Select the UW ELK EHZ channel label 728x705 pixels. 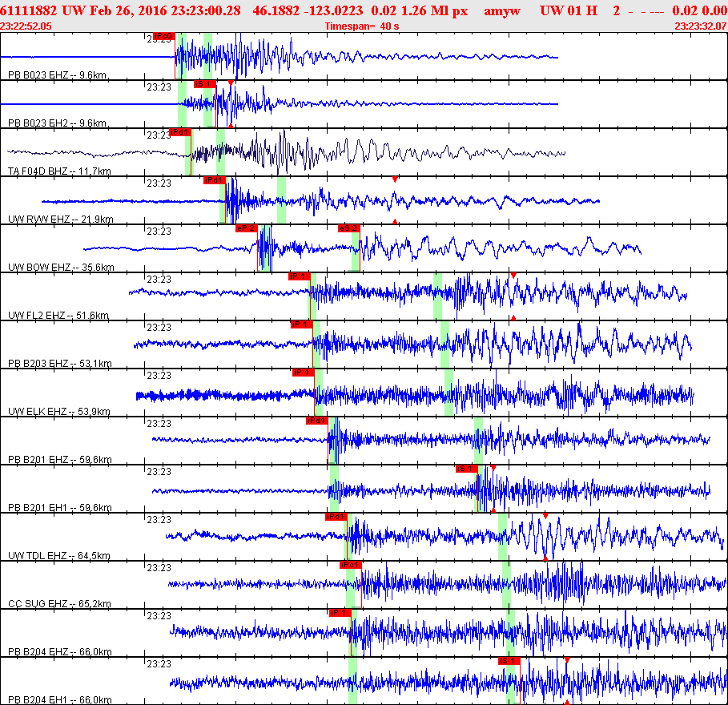59,412
